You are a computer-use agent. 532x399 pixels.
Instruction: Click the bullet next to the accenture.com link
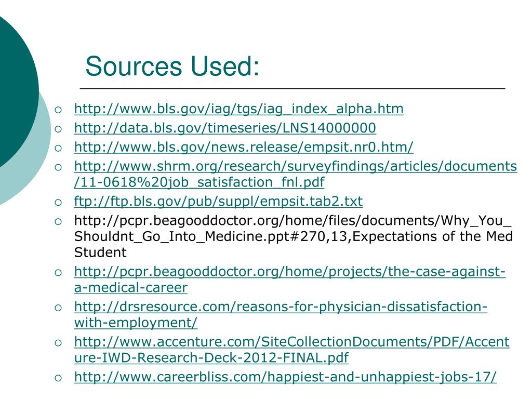(58, 342)
